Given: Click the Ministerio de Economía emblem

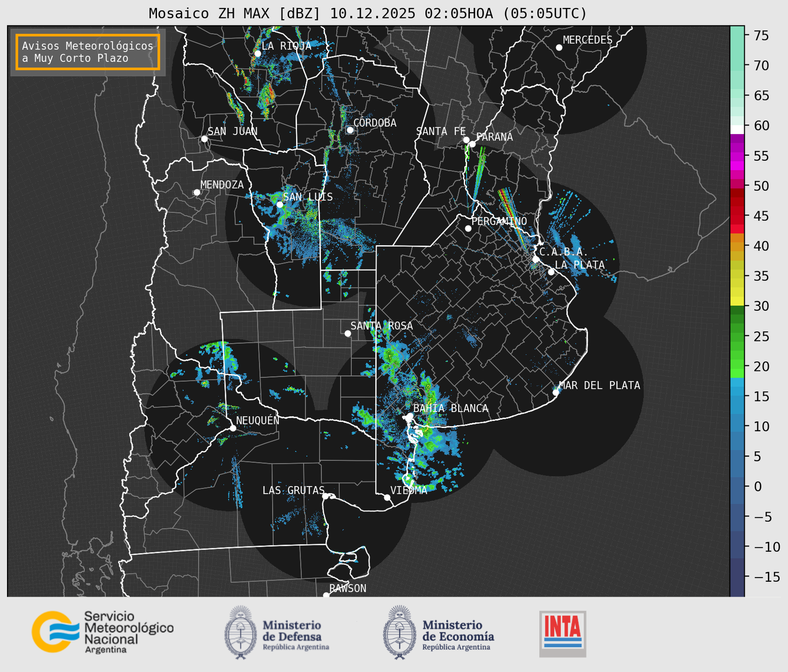Looking at the screenshot, I should (399, 632).
